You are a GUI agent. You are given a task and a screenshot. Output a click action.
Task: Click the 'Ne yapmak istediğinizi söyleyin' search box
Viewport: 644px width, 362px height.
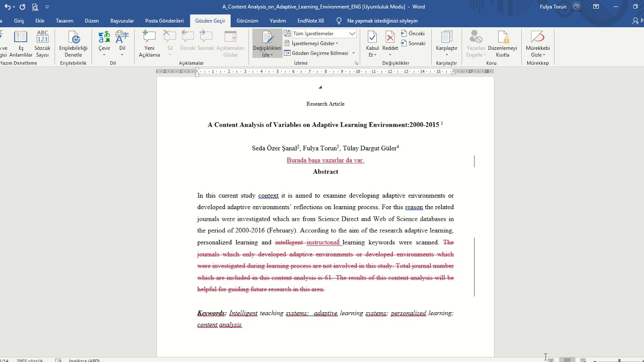tap(382, 21)
